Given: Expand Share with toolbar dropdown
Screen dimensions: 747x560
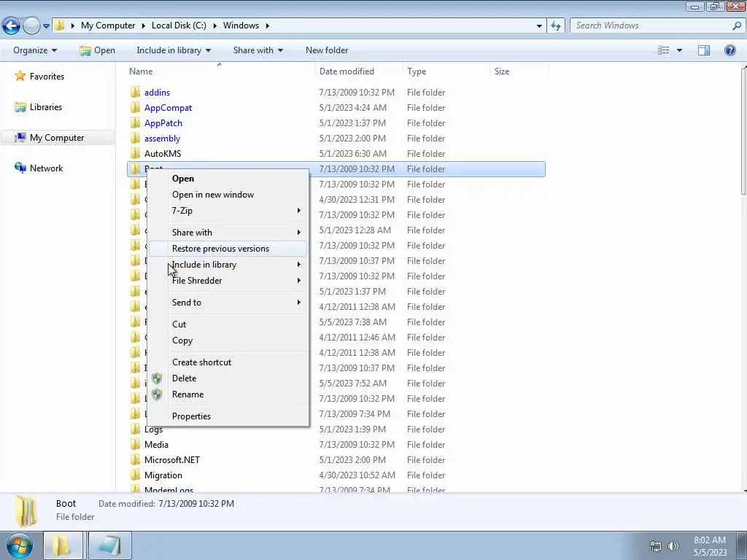Looking at the screenshot, I should [x=258, y=50].
